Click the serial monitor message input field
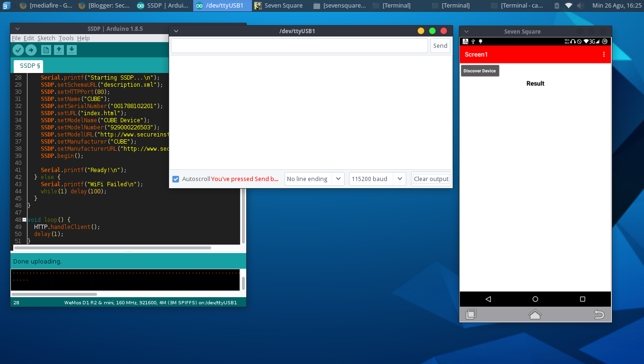The image size is (644, 364). tap(298, 45)
